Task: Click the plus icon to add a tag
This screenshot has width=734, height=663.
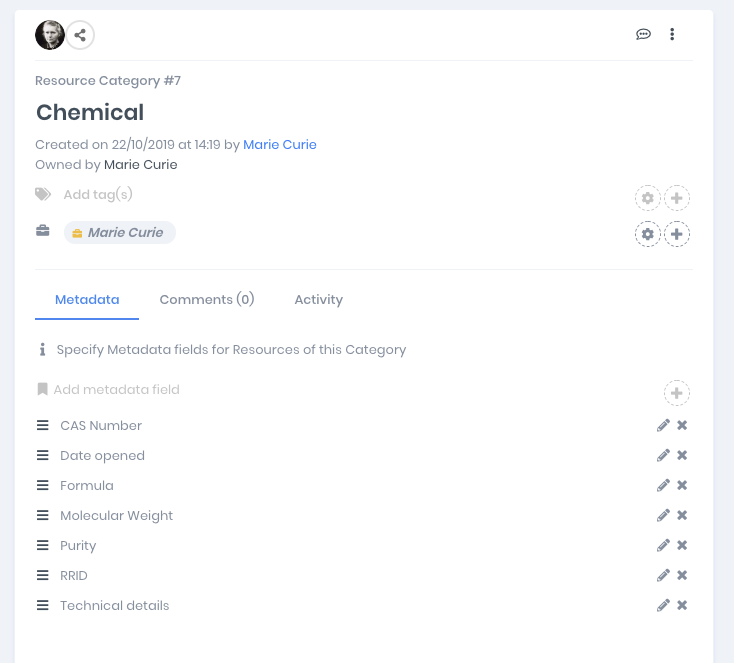Action: (677, 198)
